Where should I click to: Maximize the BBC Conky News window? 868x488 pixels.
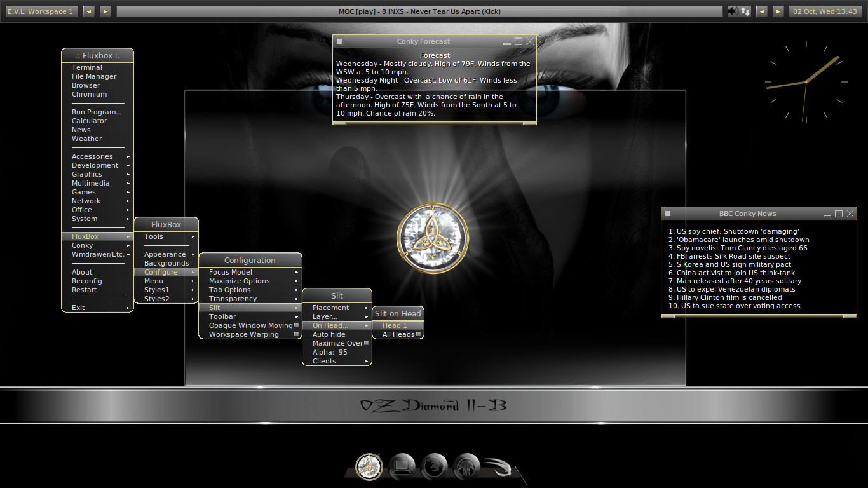click(839, 213)
